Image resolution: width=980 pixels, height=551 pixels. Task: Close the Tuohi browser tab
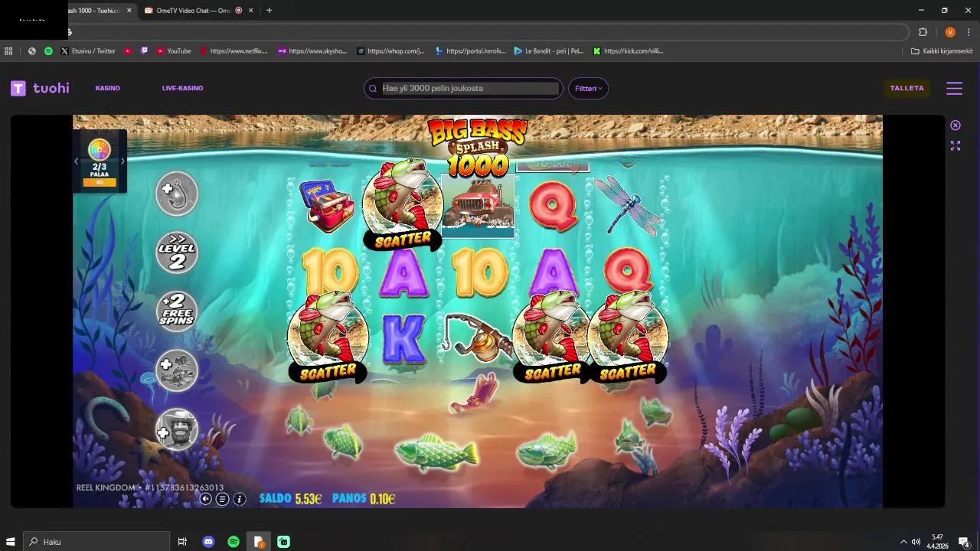[x=129, y=11]
